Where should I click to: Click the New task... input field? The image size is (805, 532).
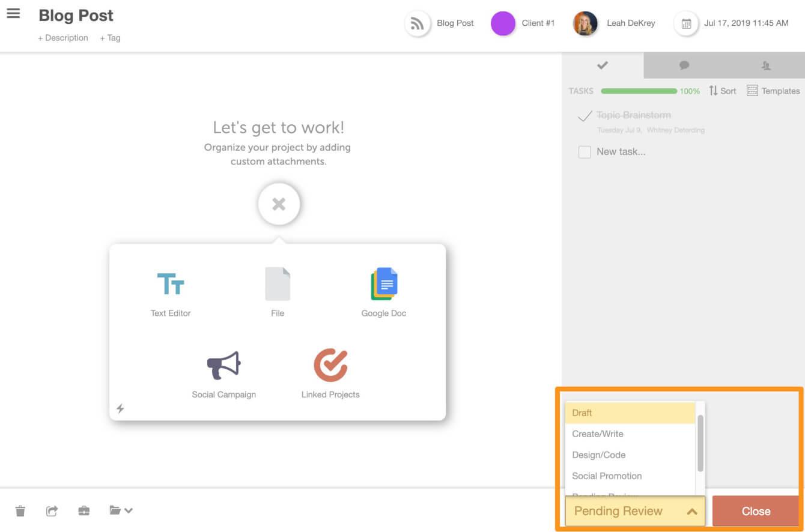[x=621, y=152]
